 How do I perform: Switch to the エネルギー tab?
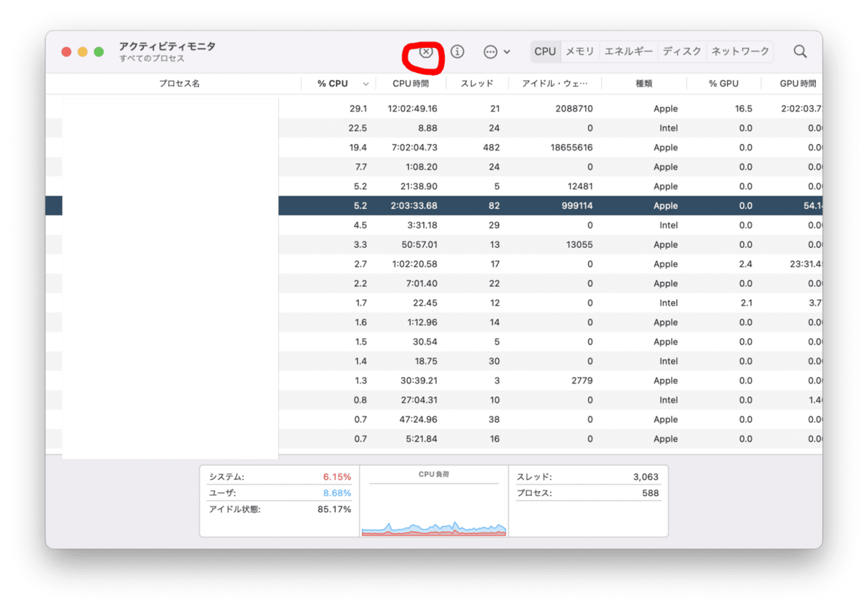coord(628,51)
